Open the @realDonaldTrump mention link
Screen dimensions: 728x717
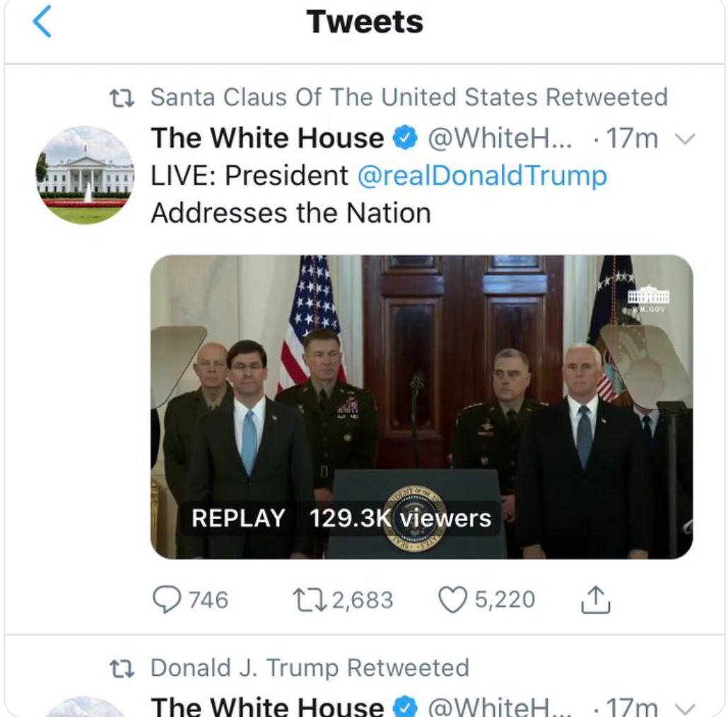click(482, 175)
